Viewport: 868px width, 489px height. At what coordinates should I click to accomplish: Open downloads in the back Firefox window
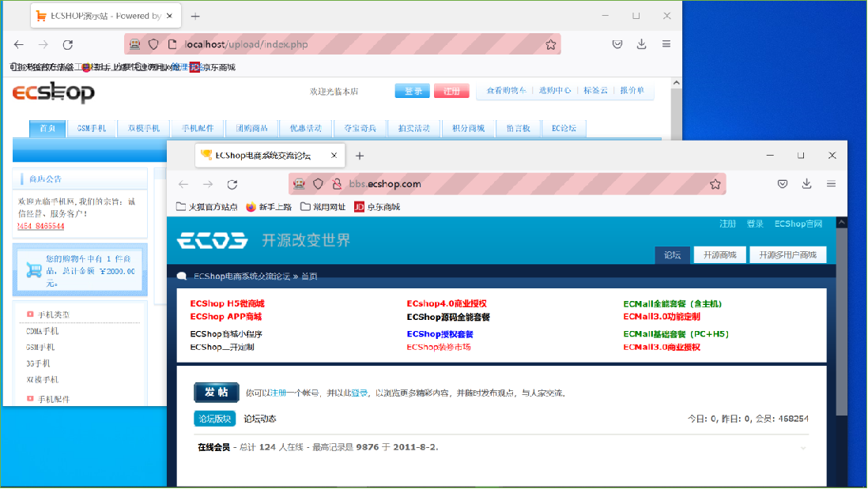642,44
